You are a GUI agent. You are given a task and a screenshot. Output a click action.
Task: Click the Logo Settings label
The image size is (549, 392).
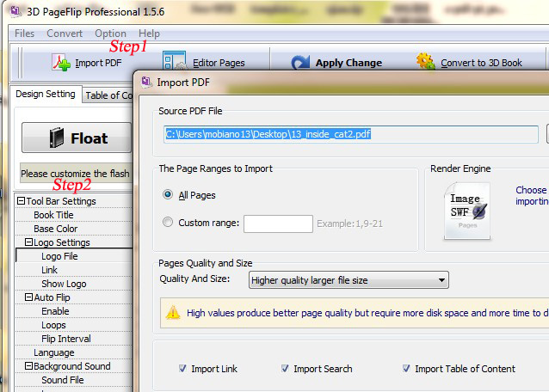(62, 242)
